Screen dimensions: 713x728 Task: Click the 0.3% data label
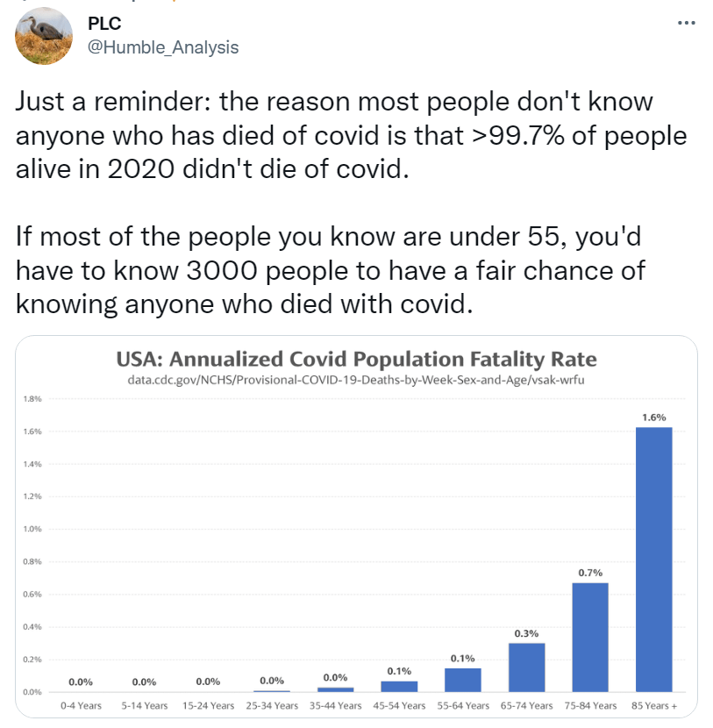526,632
